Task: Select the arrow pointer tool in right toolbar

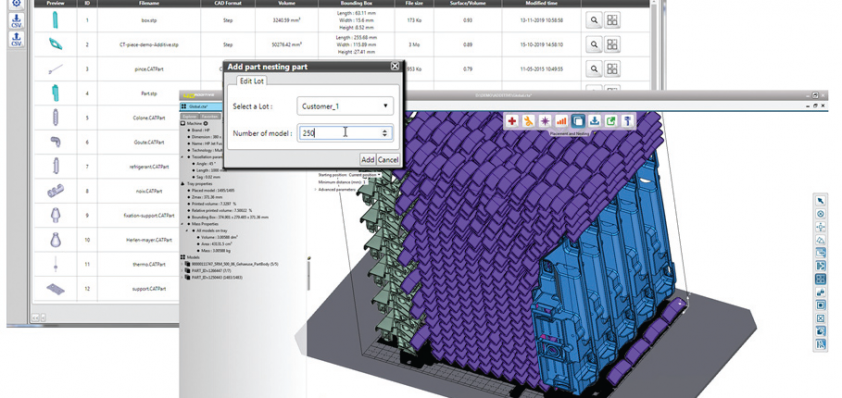Action: pyautogui.click(x=821, y=200)
